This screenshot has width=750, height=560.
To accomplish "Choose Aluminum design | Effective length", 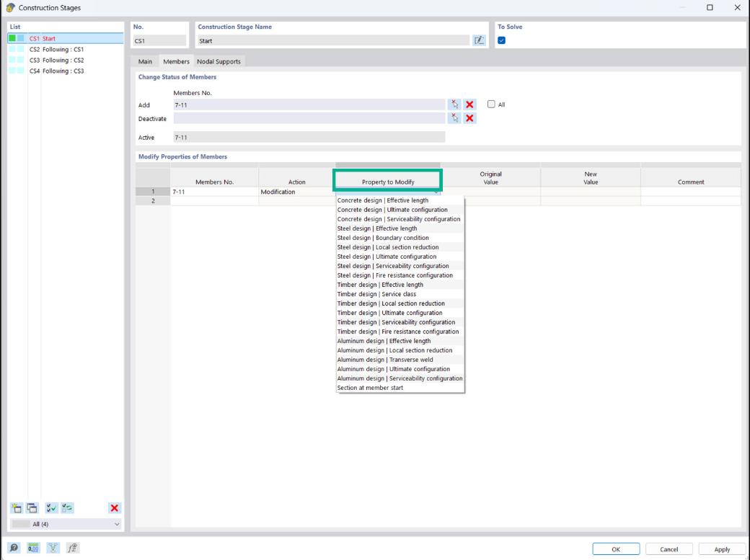I will (x=400, y=341).
